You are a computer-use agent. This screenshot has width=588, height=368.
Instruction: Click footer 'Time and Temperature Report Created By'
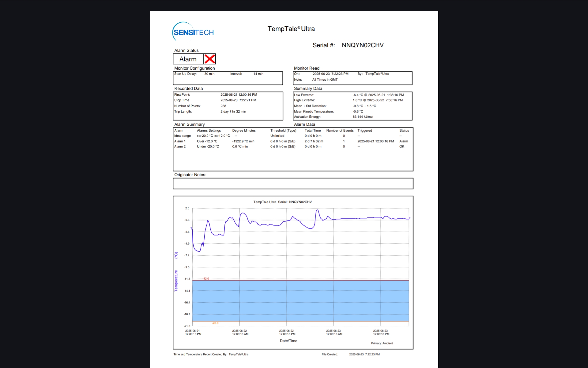pos(200,355)
